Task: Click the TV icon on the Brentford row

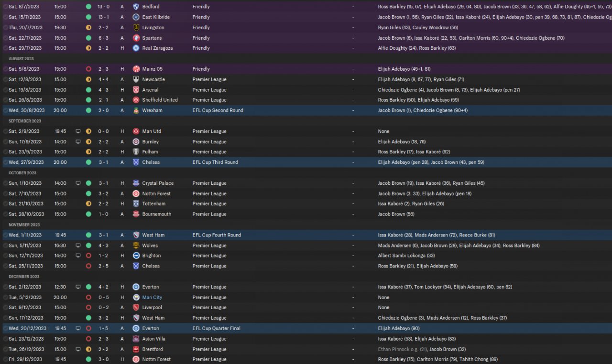Action: coord(78,349)
